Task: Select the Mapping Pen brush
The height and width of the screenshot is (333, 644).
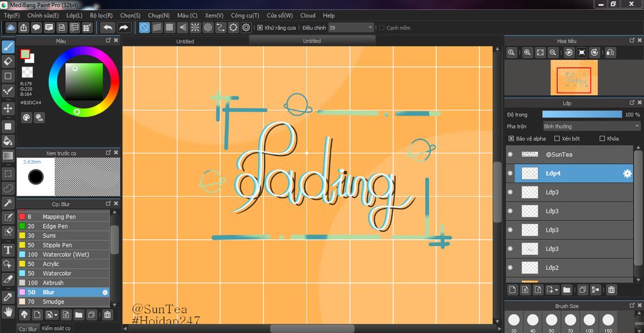Action: click(x=64, y=217)
